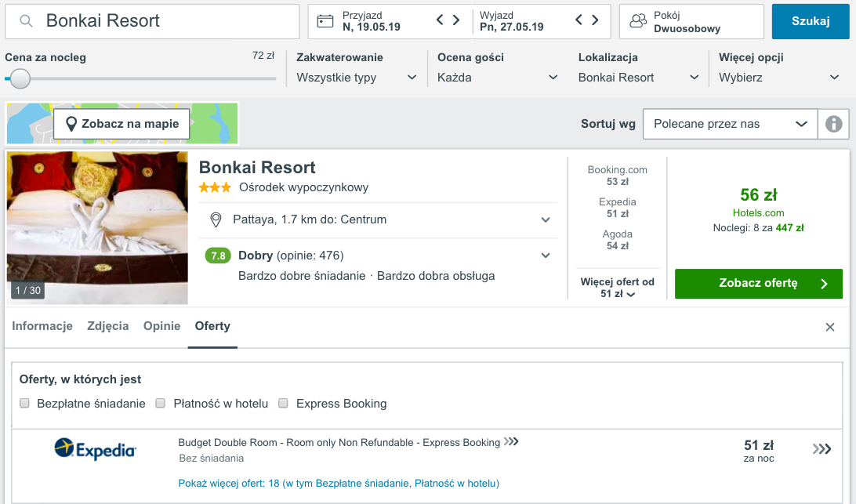The image size is (856, 504).
Task: Check the Express Booking filter
Action: (x=283, y=403)
